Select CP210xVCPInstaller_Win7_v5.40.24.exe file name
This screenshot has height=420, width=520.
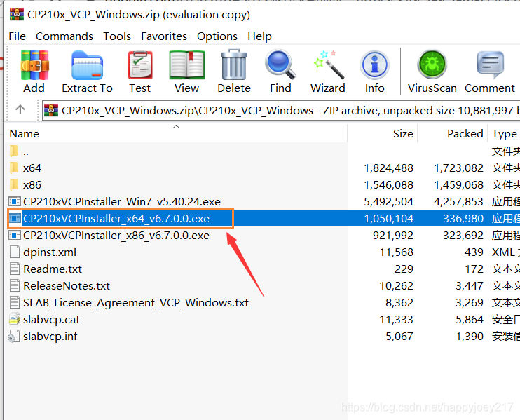tap(122, 201)
